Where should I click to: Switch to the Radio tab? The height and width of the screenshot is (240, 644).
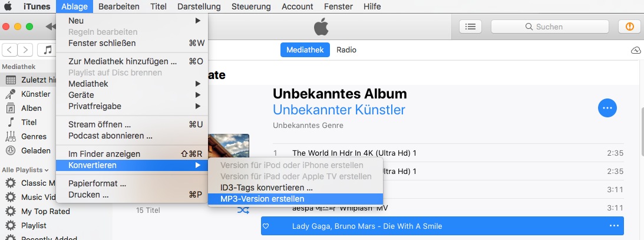[346, 50]
